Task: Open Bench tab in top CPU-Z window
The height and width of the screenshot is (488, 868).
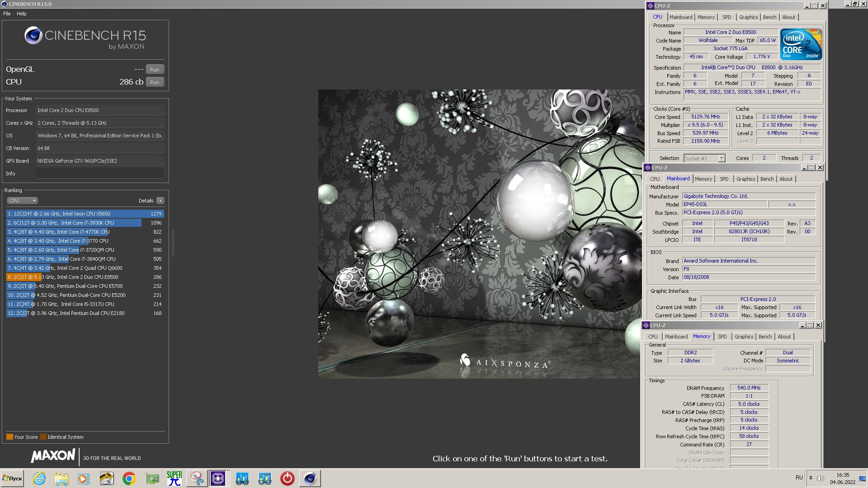Action: pyautogui.click(x=769, y=17)
